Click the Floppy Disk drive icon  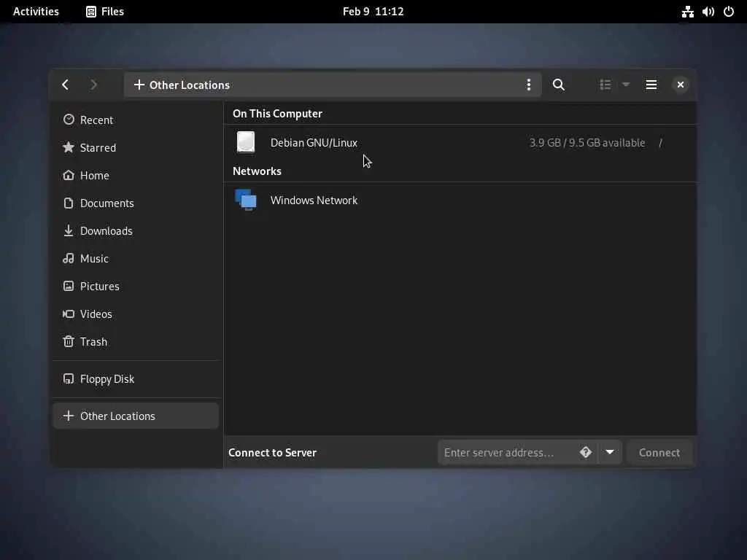[x=69, y=378]
